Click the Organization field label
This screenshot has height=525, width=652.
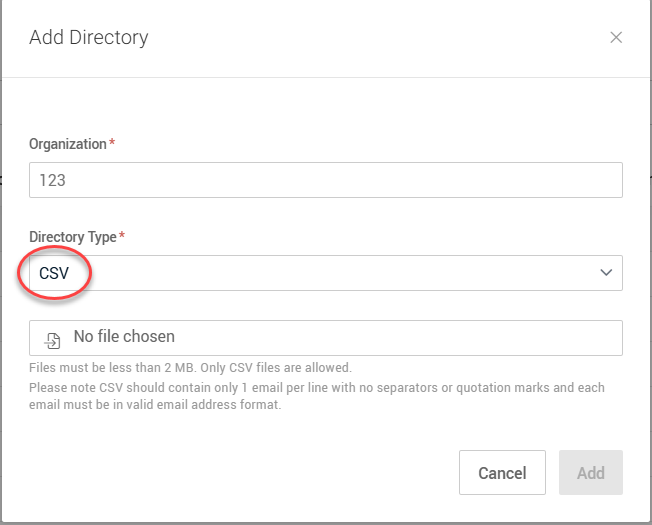click(67, 144)
